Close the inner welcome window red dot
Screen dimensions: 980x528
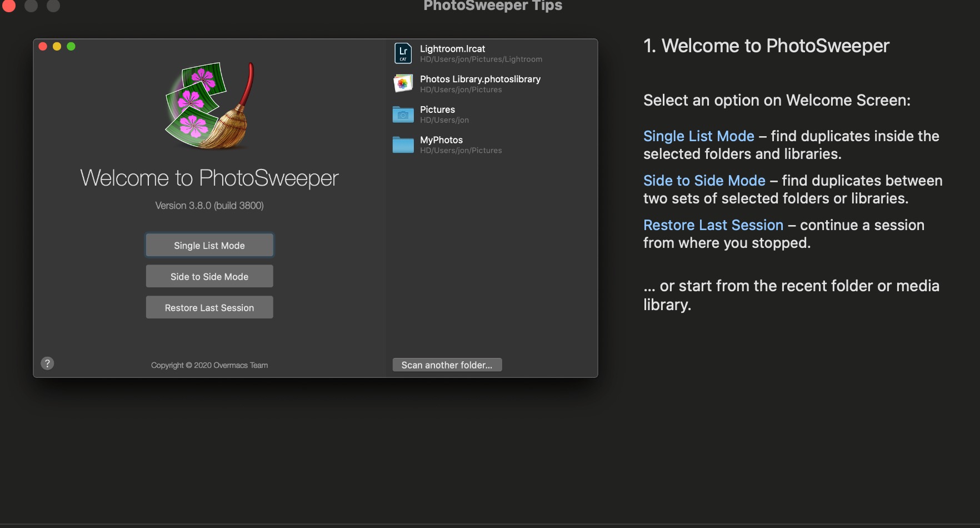pyautogui.click(x=43, y=46)
